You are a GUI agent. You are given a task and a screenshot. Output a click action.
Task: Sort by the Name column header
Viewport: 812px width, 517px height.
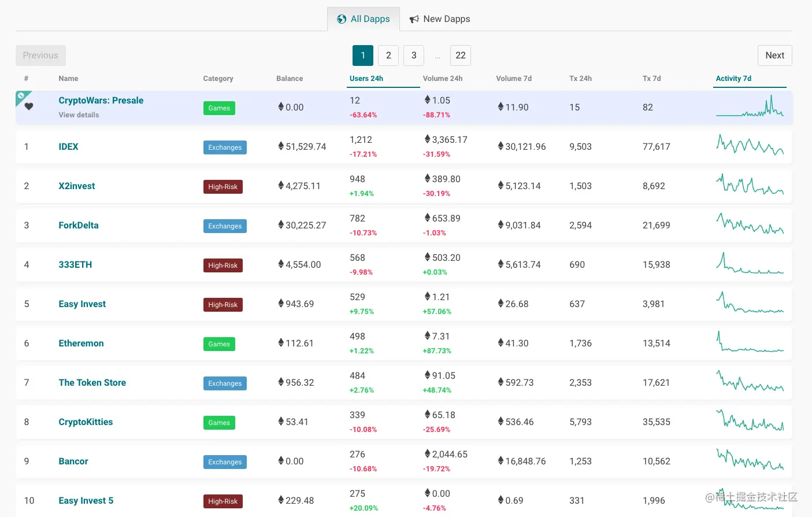68,79
